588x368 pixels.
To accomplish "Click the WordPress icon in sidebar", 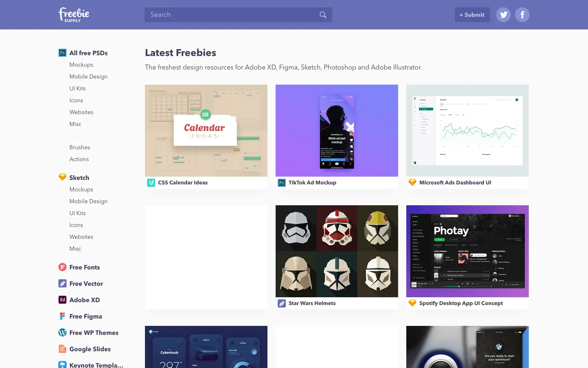I will pos(62,332).
